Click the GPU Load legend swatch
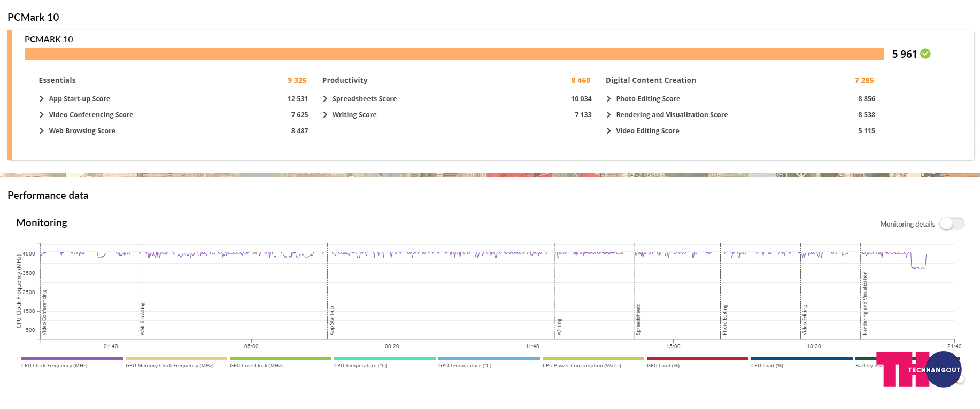 pos(698,358)
